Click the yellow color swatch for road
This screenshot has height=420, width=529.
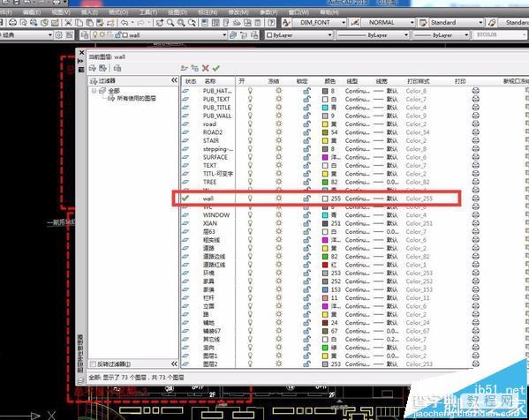[x=325, y=124]
